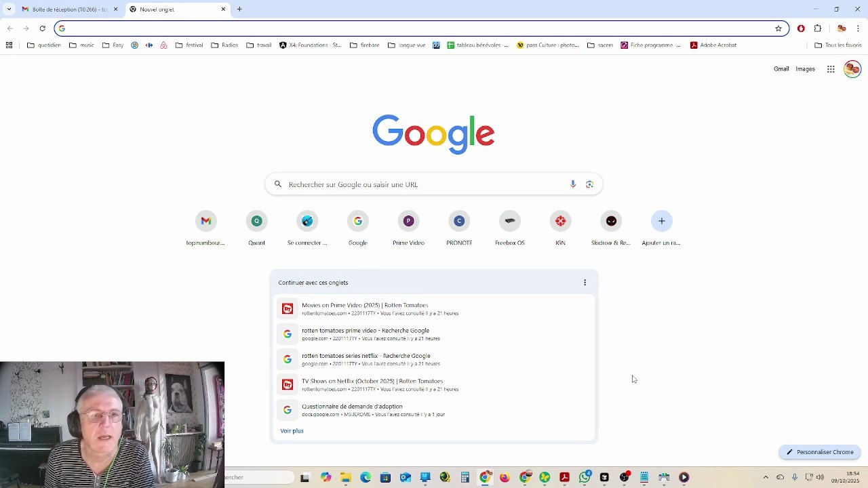868x488 pixels.
Task: Open the red Opera-style extension icon
Action: click(801, 28)
